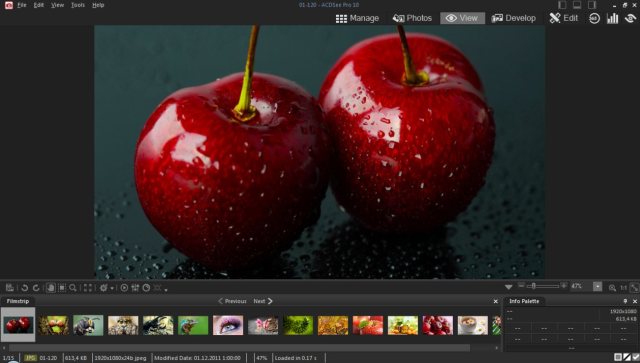The width and height of the screenshot is (640, 363).
Task: Expand the external editor gear dropdown arrow
Action: [112, 288]
